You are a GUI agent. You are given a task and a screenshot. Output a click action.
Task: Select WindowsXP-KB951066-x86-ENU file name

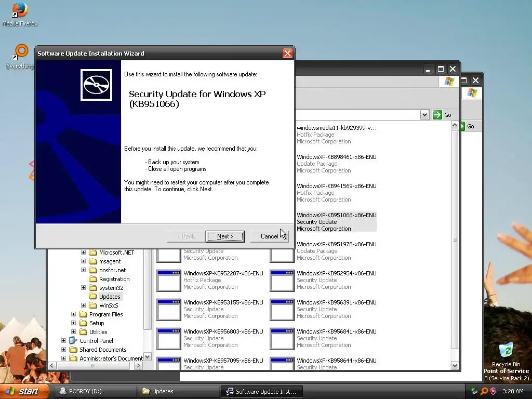(337, 215)
